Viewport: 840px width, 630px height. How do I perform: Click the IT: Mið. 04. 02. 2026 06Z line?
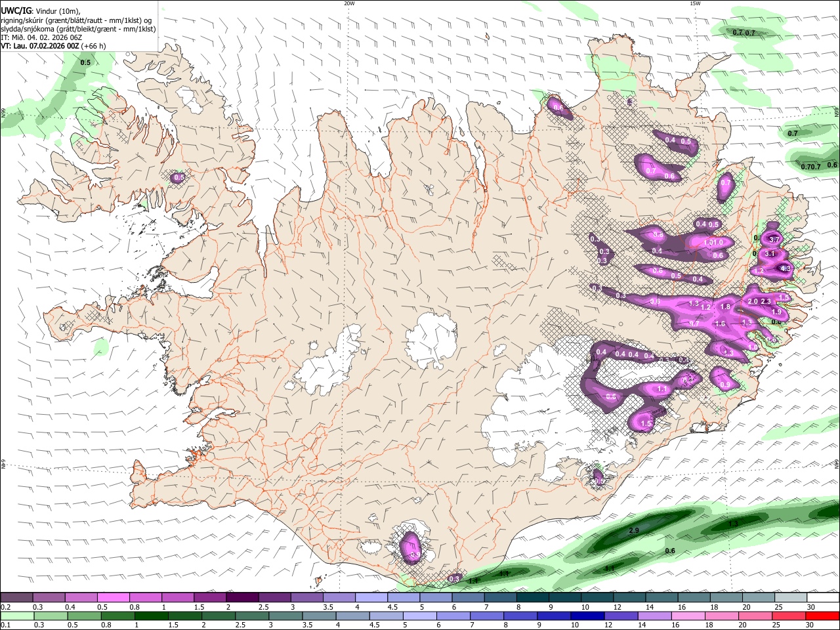tap(41, 37)
